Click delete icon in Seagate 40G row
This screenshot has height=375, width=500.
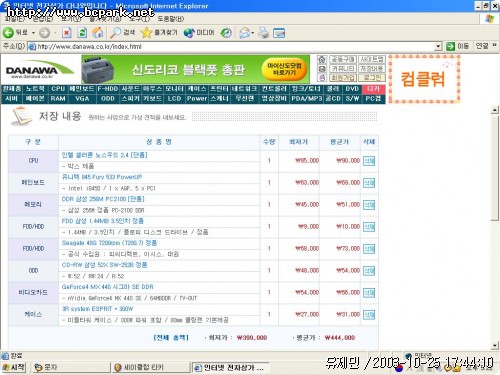pyautogui.click(x=369, y=249)
